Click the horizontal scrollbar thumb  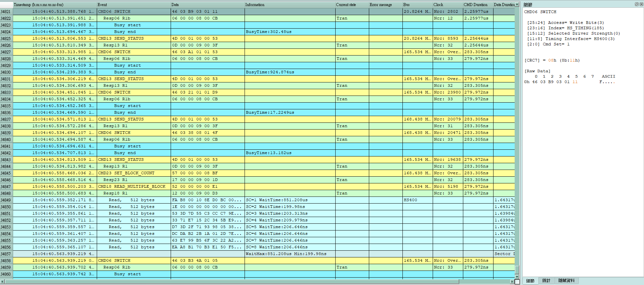232,282
